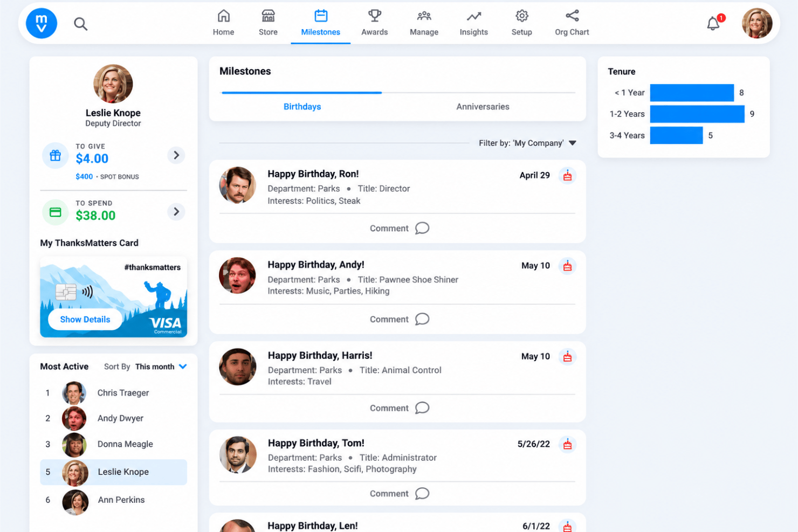
Task: Click the gift icon beside To Give
Action: click(56, 156)
